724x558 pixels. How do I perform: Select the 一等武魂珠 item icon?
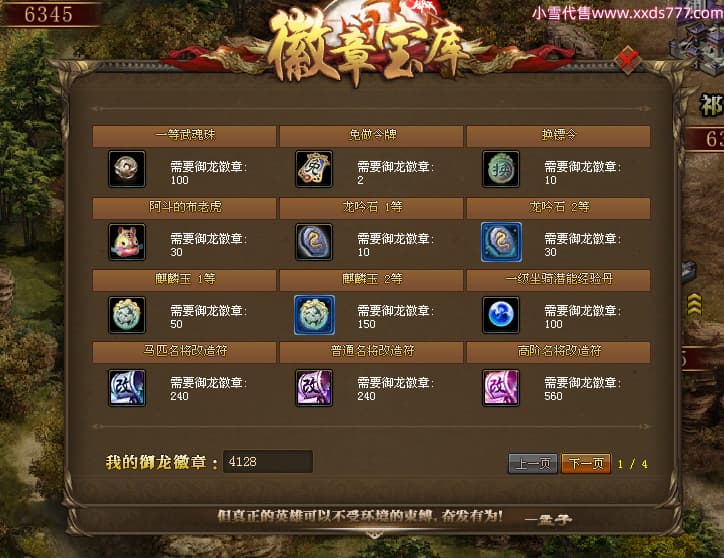coord(127,169)
